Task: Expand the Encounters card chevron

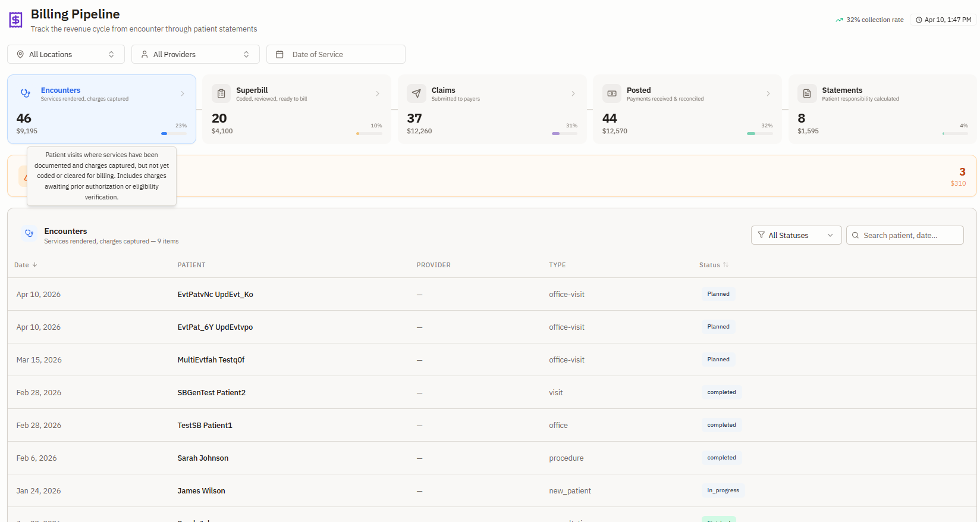Action: click(183, 93)
